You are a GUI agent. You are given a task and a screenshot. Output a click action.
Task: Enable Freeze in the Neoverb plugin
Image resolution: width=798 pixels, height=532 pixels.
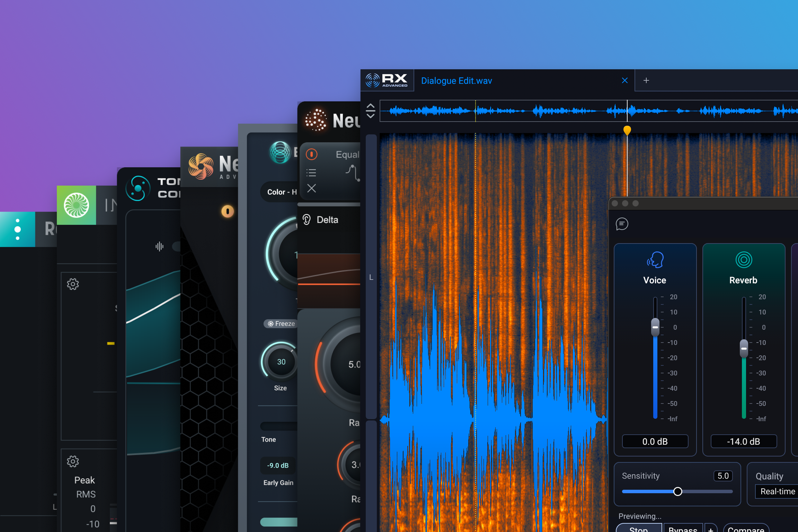tap(281, 323)
